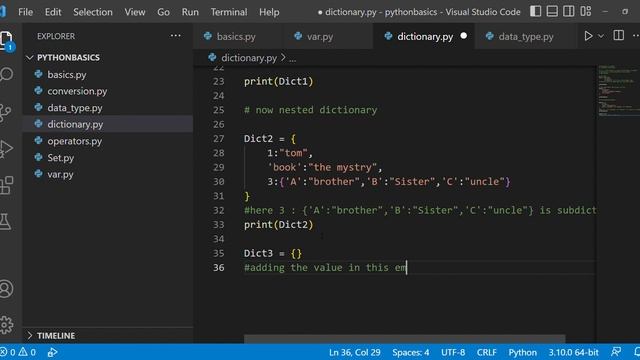Toggle the secondary side bar layout icon

click(x=569, y=11)
